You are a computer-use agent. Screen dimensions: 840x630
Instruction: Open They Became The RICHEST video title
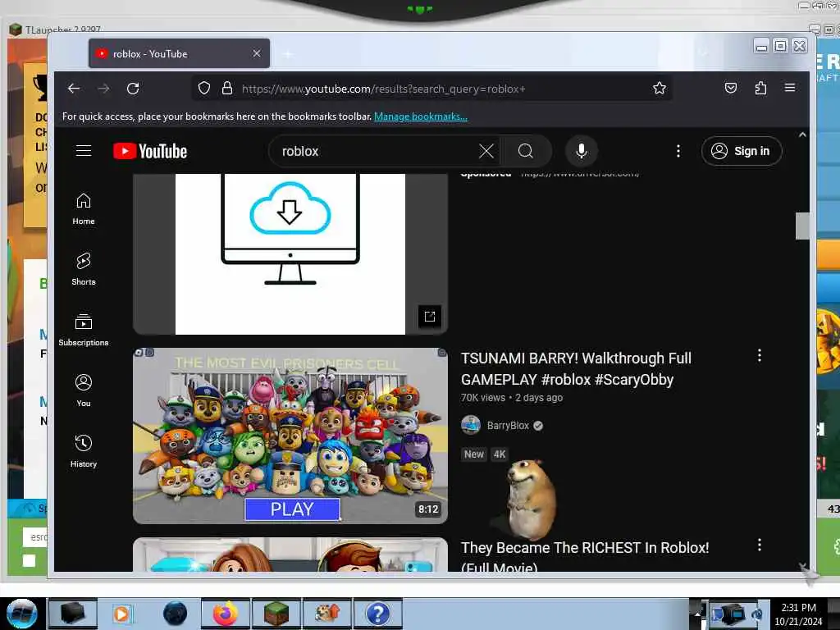tap(584, 557)
